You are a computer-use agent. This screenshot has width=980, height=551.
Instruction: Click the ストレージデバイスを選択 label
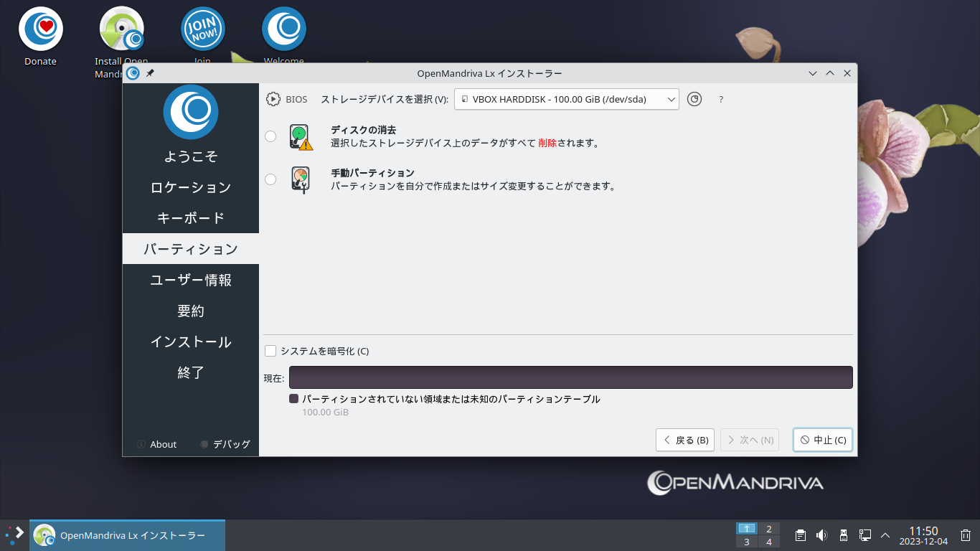pyautogui.click(x=385, y=99)
